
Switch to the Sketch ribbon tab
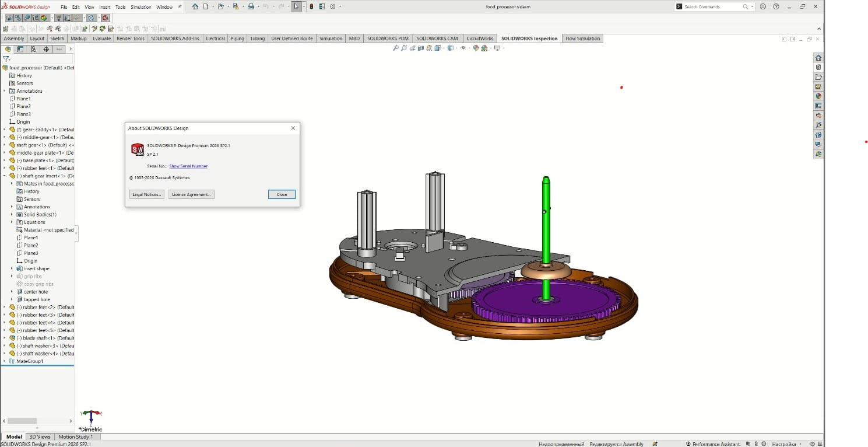[57, 39]
